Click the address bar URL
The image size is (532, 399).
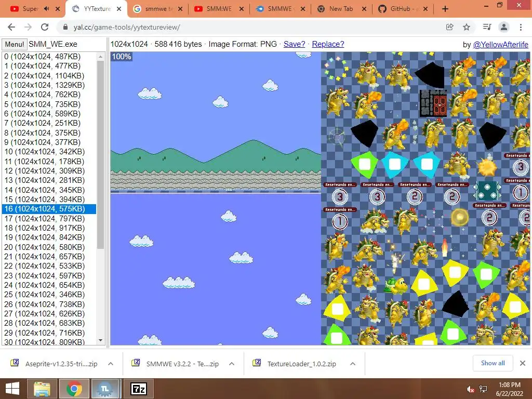click(x=127, y=27)
